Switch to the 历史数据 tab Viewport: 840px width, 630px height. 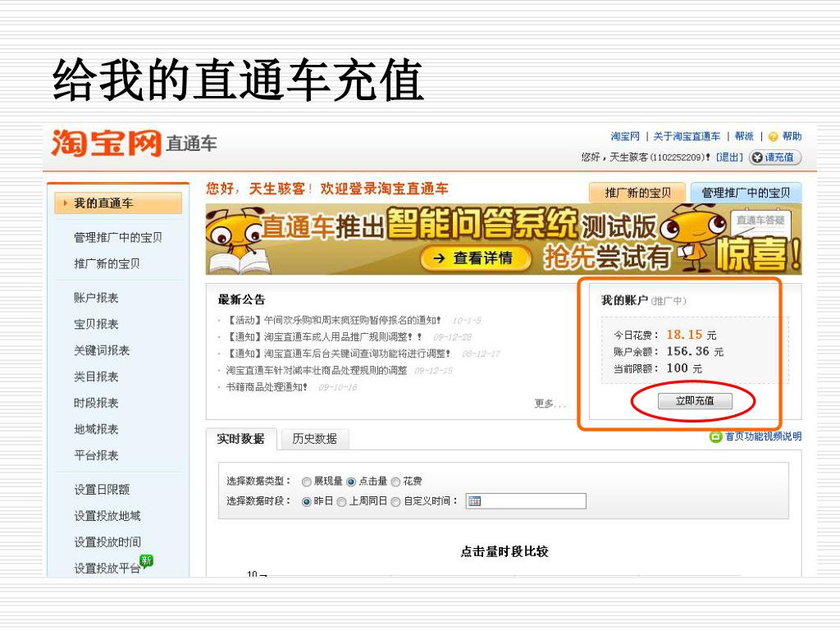click(314, 439)
